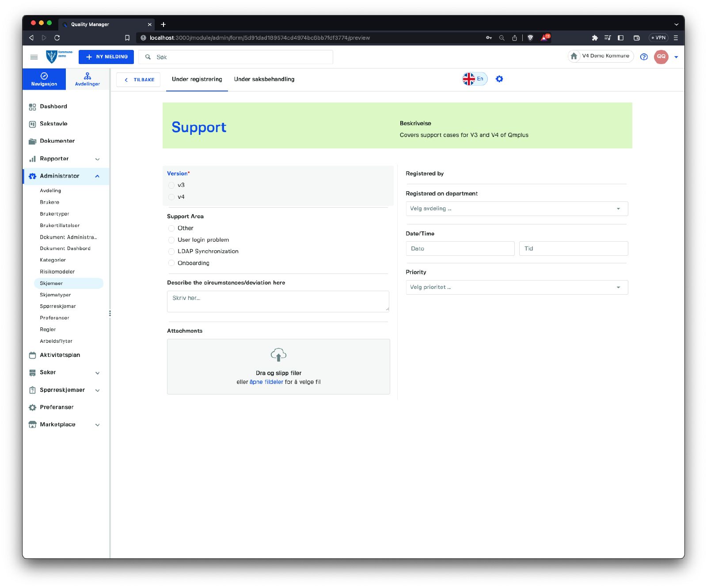Select the v3 version radio button
The width and height of the screenshot is (707, 588).
click(x=171, y=185)
